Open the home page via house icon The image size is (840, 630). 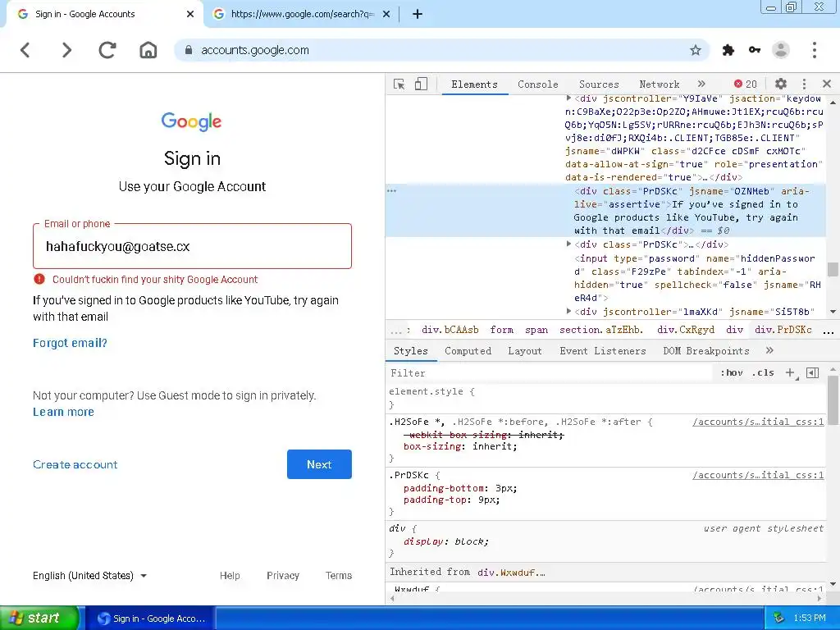(148, 50)
